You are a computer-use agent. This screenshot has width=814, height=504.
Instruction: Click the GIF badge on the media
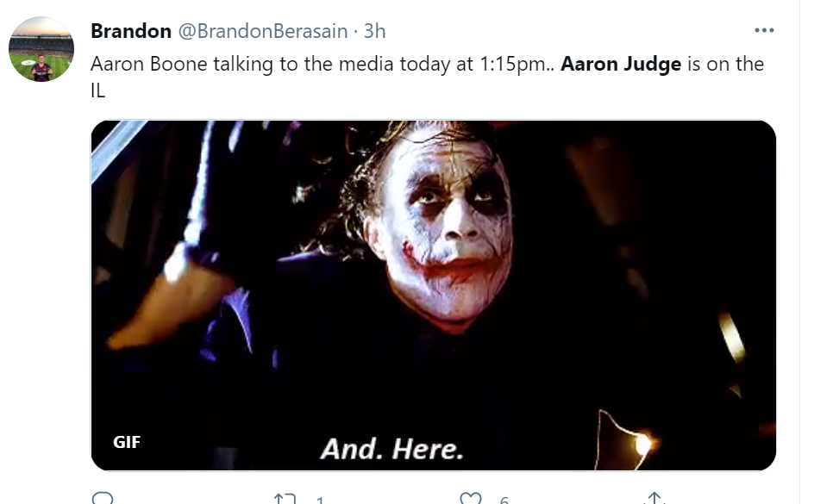tap(127, 442)
